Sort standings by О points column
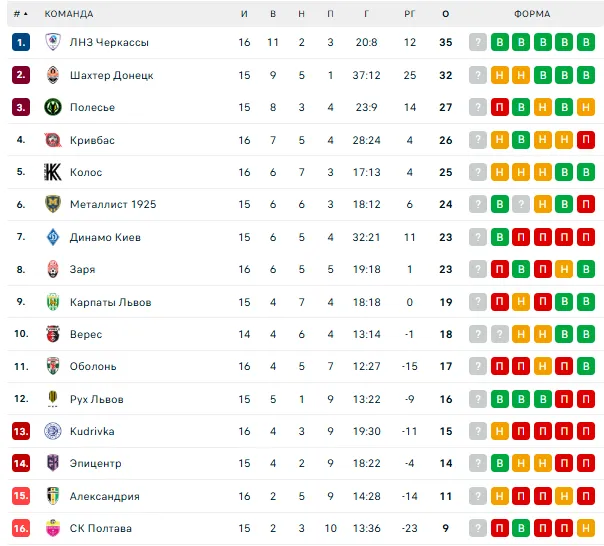604x546 pixels. (445, 14)
